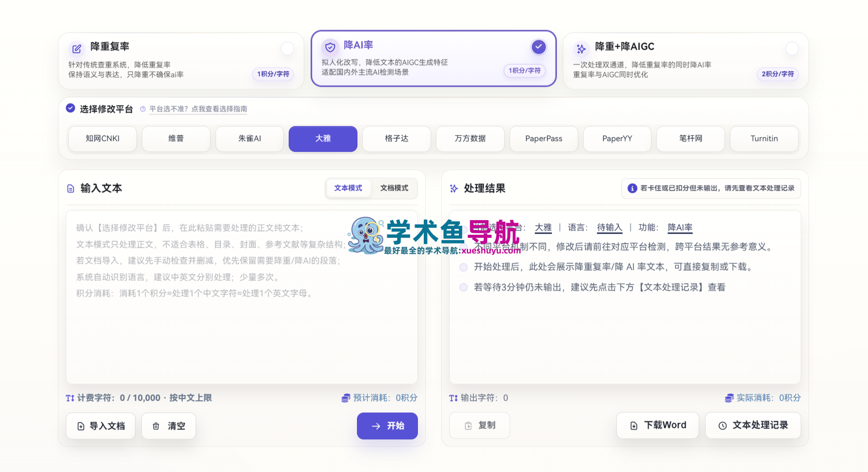Image resolution: width=868 pixels, height=472 pixels.
Task: Click the document icon beside 输入文本
Action: click(x=71, y=188)
